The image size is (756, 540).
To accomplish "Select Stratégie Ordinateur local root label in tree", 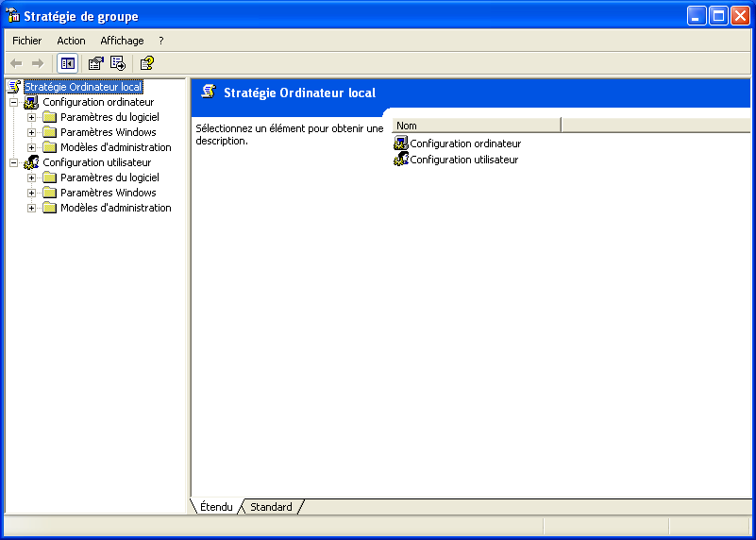I will coord(83,87).
